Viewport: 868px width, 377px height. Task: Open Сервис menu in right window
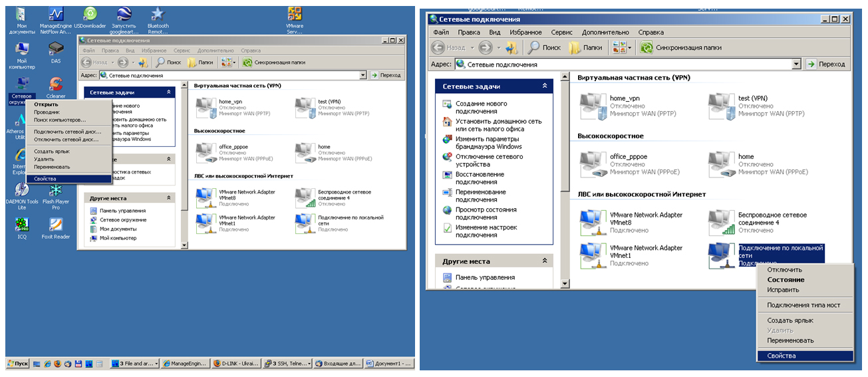pyautogui.click(x=561, y=32)
